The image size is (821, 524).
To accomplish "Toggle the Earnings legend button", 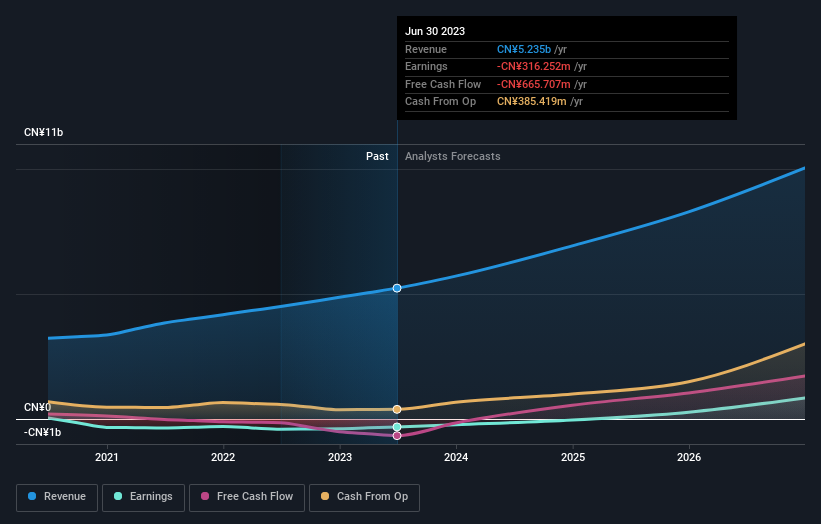I will point(143,497).
